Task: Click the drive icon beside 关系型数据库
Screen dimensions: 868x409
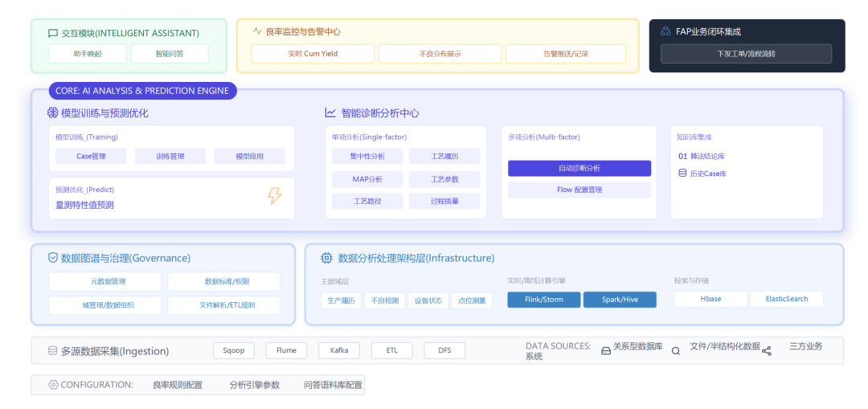Action: (606, 350)
